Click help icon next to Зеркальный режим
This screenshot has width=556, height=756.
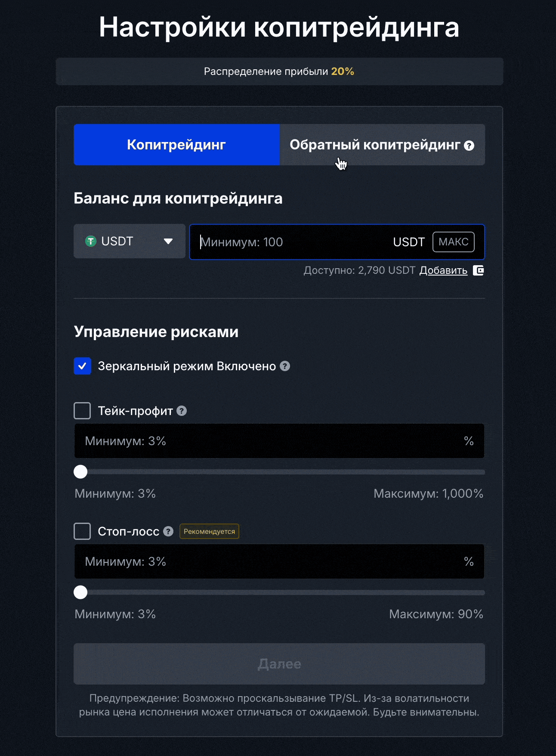tap(285, 366)
